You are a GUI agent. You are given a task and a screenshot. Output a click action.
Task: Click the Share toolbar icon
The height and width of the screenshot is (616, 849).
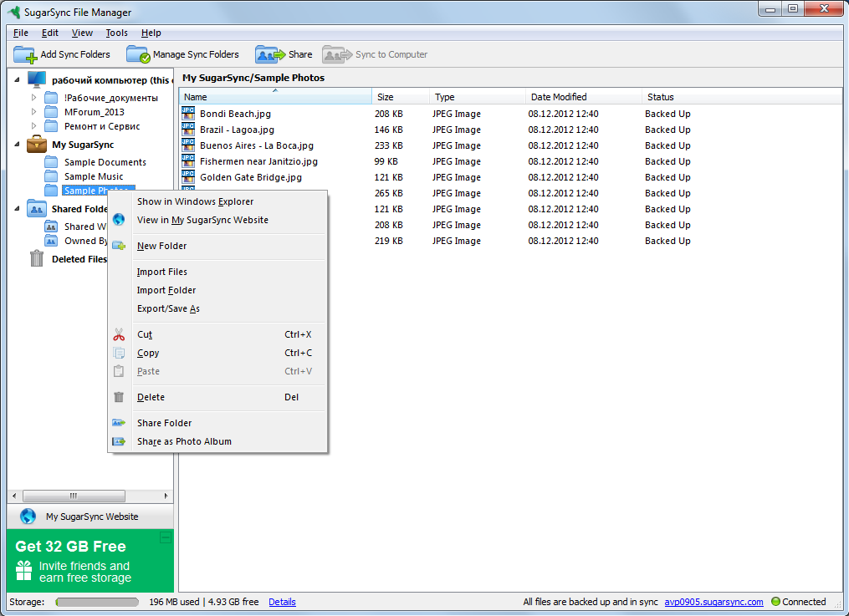pos(269,54)
